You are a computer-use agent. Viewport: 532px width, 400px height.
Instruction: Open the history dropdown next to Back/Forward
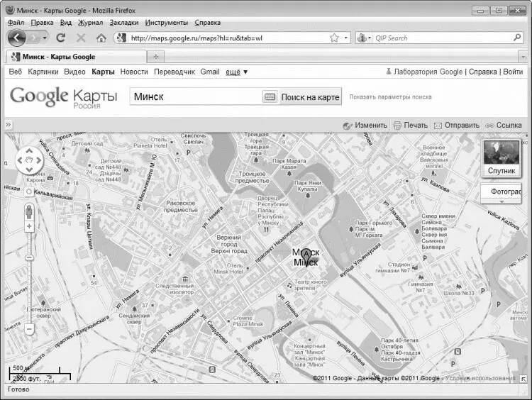[45, 38]
